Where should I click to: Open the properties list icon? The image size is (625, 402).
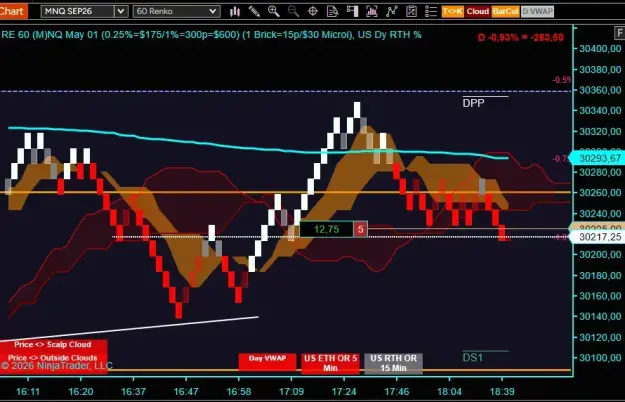pos(431,12)
